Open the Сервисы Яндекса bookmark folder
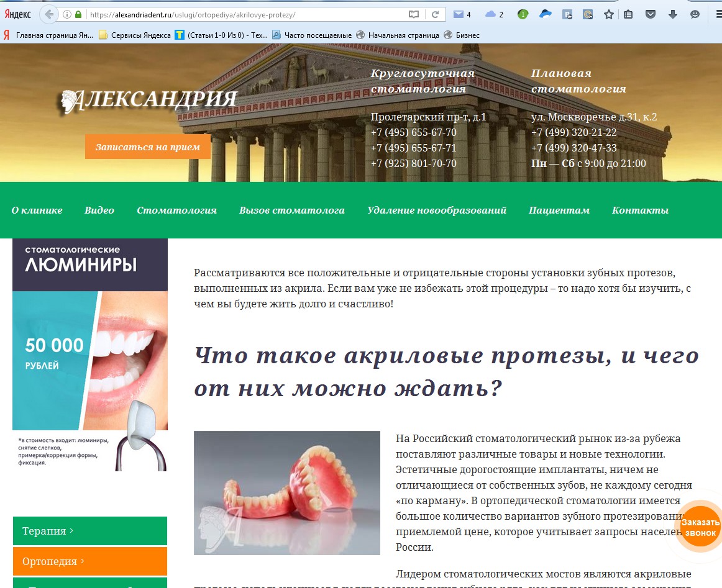The width and height of the screenshot is (722, 588). pos(135,35)
